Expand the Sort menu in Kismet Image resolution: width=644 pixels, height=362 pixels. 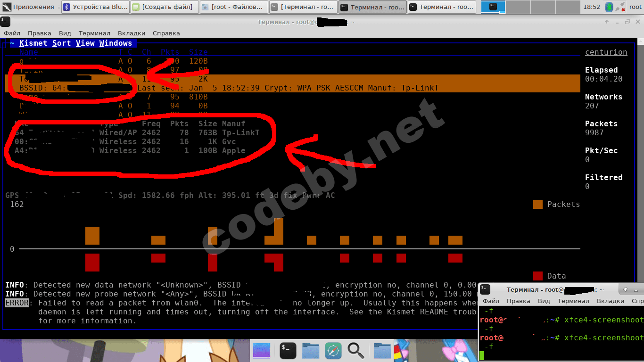(61, 43)
